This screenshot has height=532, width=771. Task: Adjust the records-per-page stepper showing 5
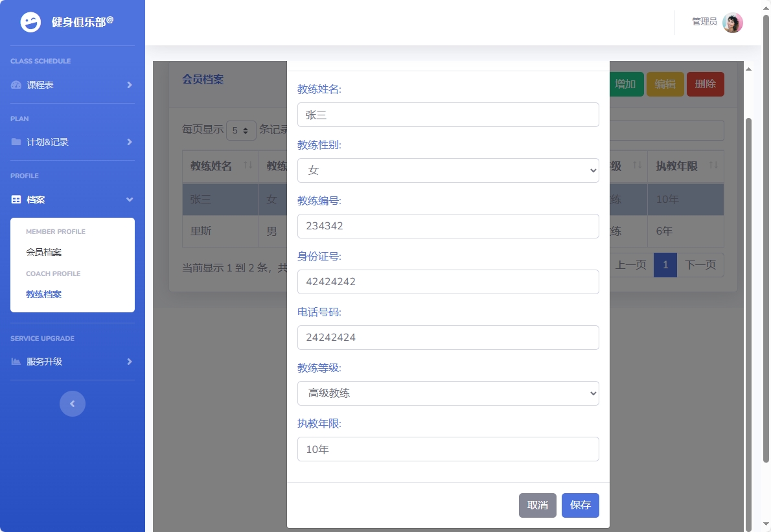click(240, 130)
